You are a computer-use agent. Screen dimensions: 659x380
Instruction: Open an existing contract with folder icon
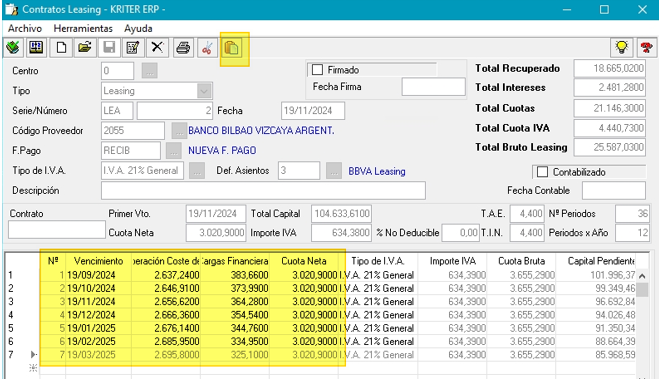(x=85, y=48)
